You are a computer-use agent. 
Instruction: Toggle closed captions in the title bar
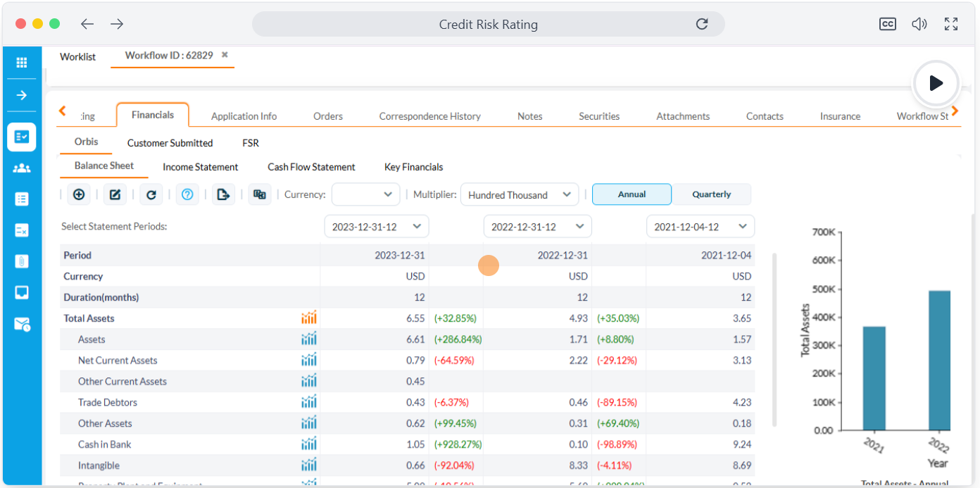(x=887, y=23)
